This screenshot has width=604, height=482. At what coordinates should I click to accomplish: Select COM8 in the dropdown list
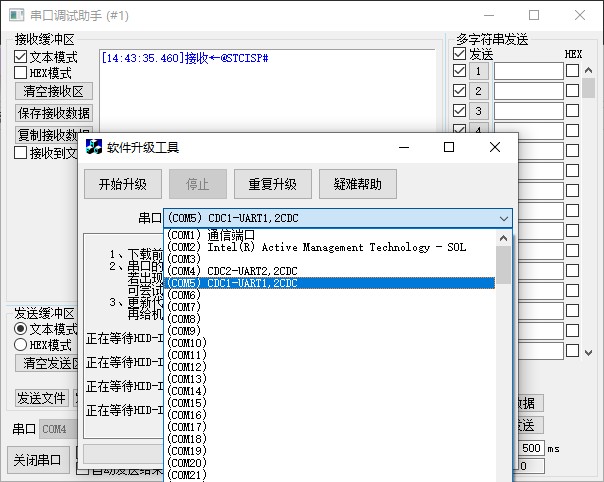pyautogui.click(x=330, y=319)
